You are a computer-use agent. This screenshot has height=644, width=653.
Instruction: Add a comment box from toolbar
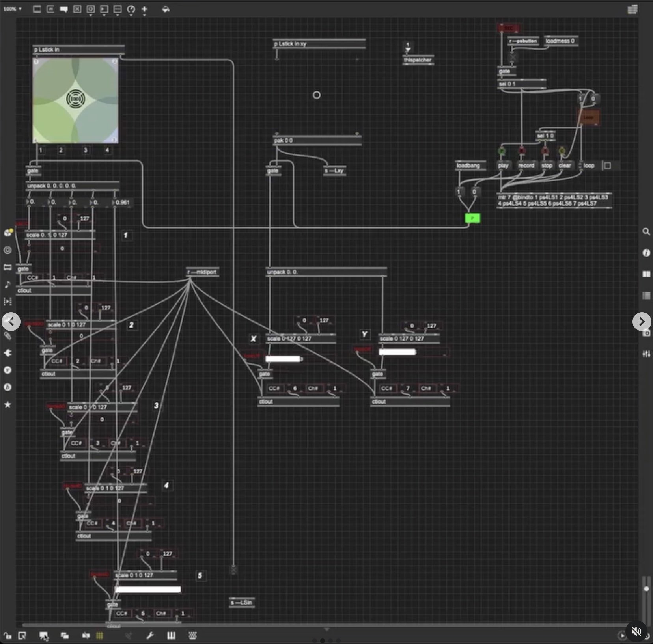(64, 9)
